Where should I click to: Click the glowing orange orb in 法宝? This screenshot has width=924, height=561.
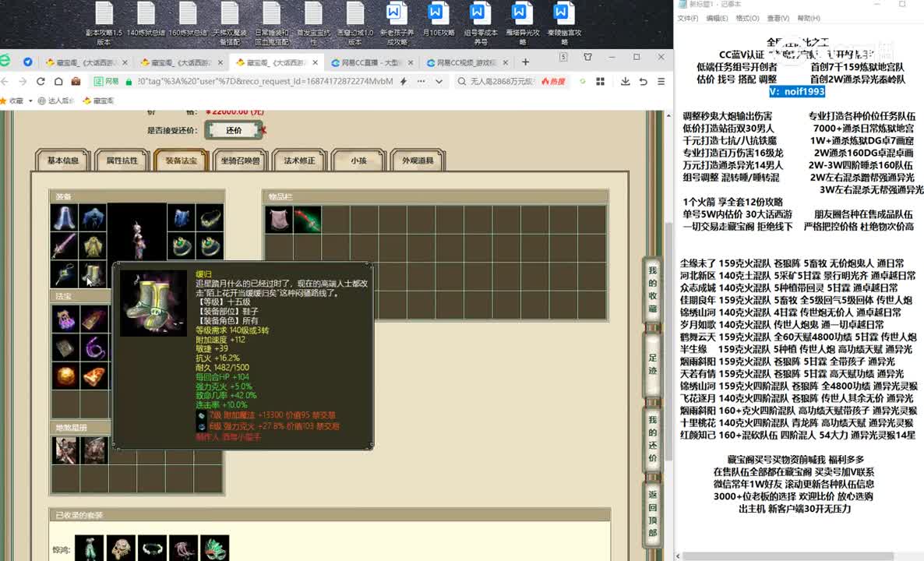coord(64,376)
